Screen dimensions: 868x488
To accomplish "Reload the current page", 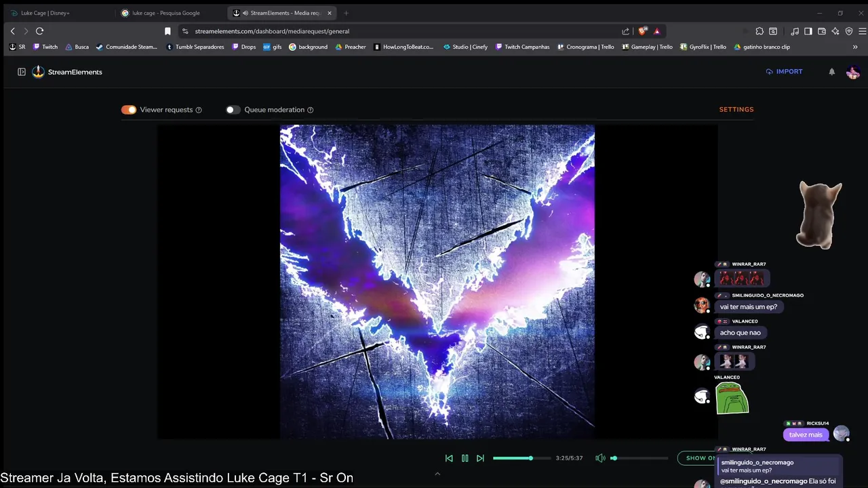I will click(x=40, y=31).
